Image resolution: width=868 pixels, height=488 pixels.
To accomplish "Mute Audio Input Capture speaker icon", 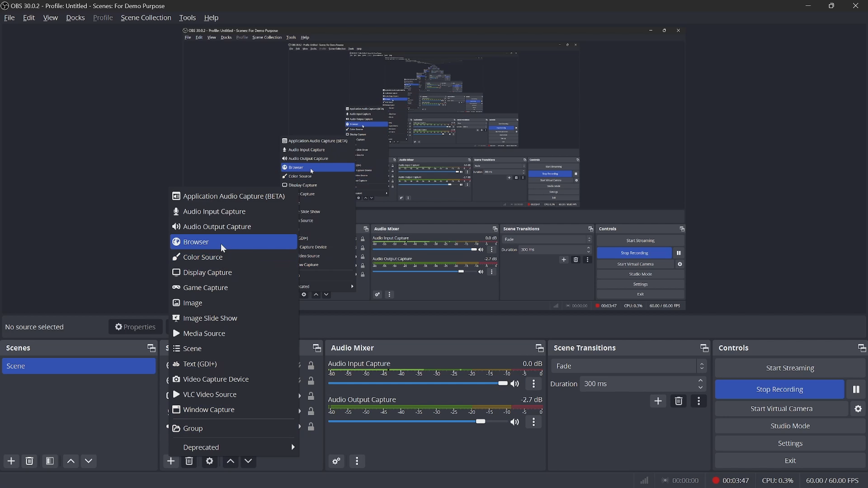I will click(515, 384).
